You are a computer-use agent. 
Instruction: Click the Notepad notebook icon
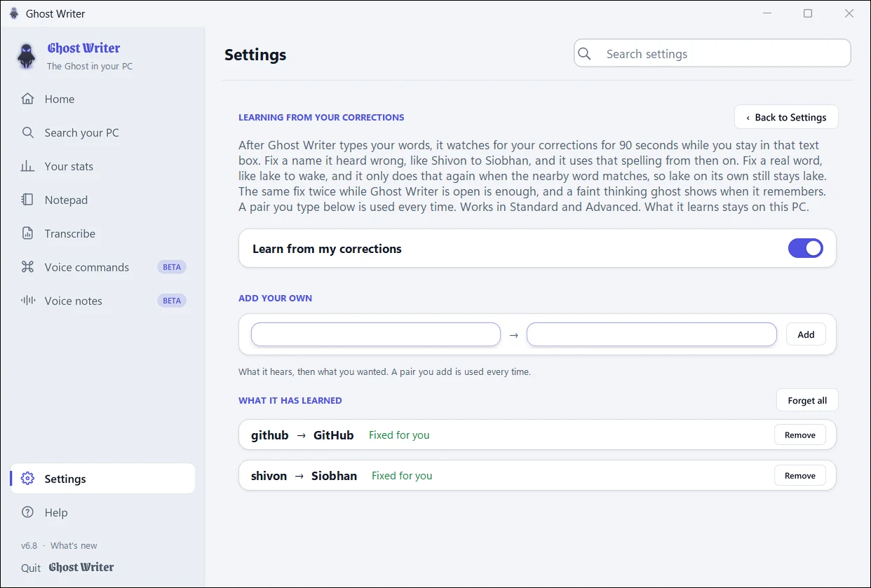click(x=27, y=200)
